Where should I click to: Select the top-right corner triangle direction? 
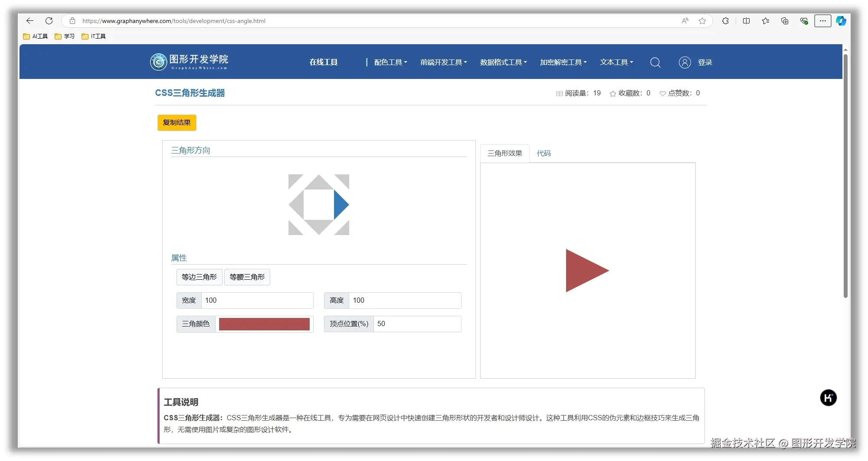click(344, 179)
